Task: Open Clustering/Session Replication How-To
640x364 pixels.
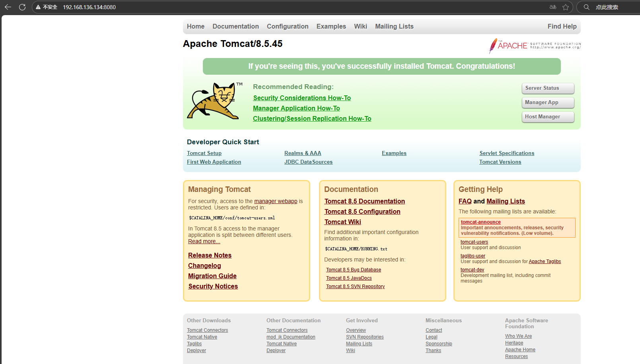Action: coord(312,118)
